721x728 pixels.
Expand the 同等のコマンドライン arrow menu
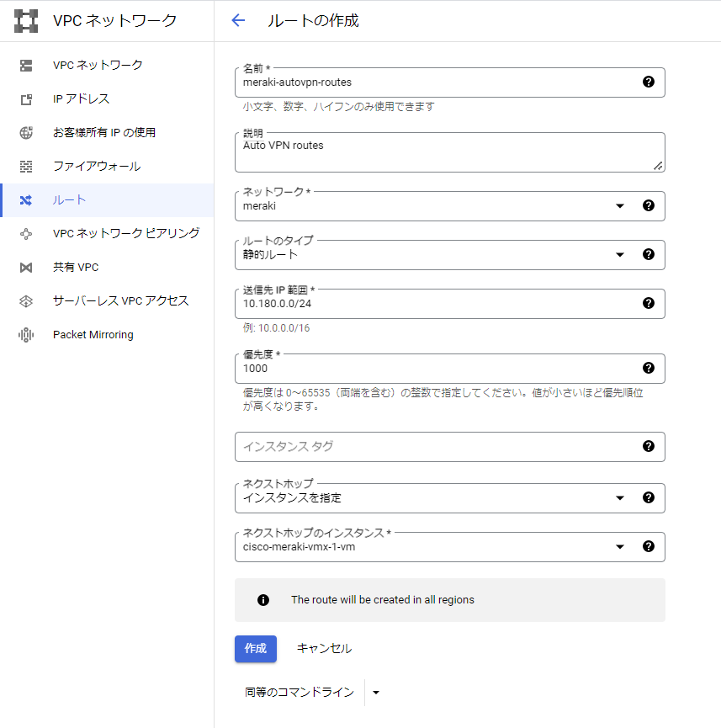tap(376, 693)
